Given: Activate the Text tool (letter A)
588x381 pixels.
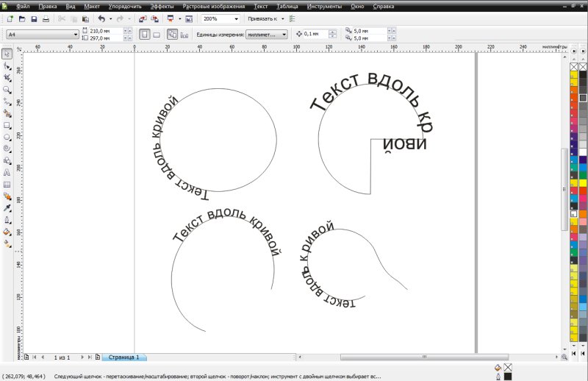Looking at the screenshot, I should coord(7,172).
